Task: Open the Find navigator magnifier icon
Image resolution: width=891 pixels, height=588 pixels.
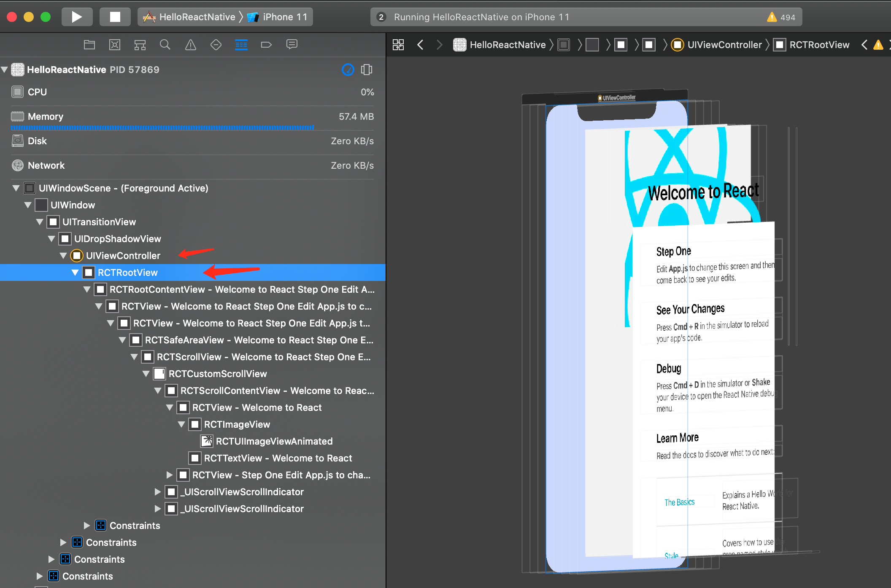Action: point(165,45)
